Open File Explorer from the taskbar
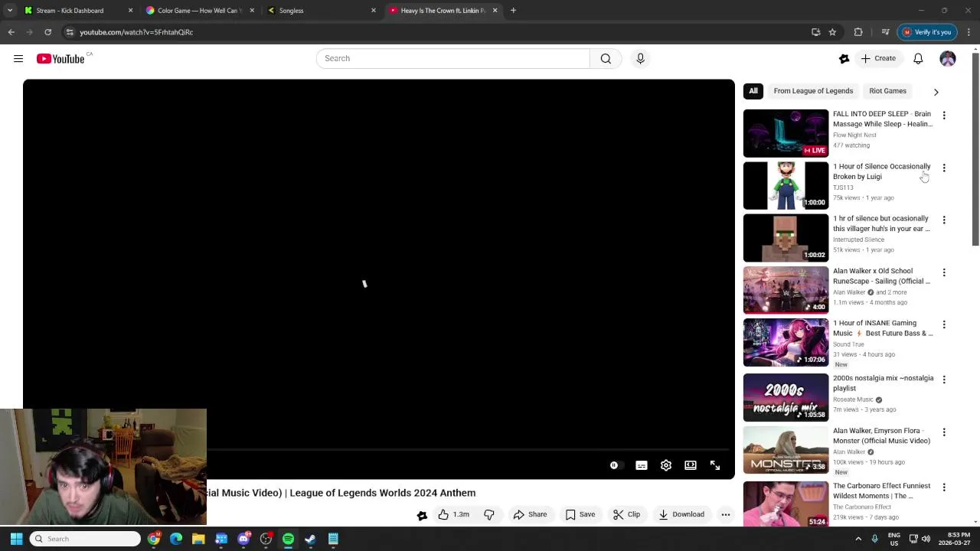This screenshot has height=551, width=980. click(x=198, y=539)
